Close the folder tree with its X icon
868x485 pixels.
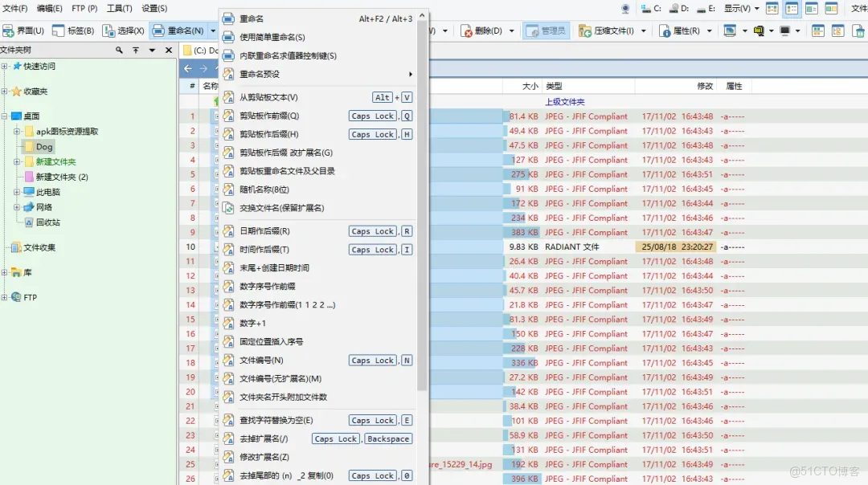[x=168, y=50]
